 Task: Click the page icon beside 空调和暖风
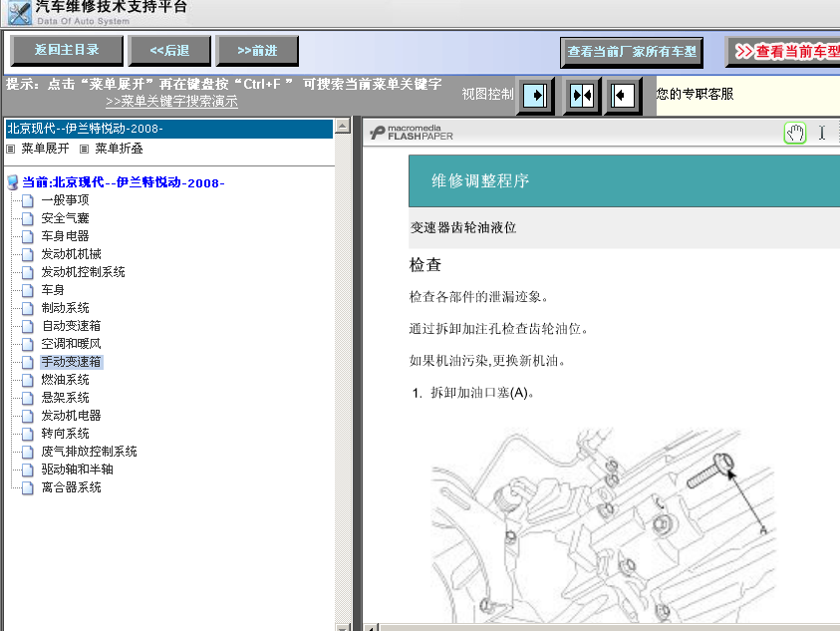point(27,345)
